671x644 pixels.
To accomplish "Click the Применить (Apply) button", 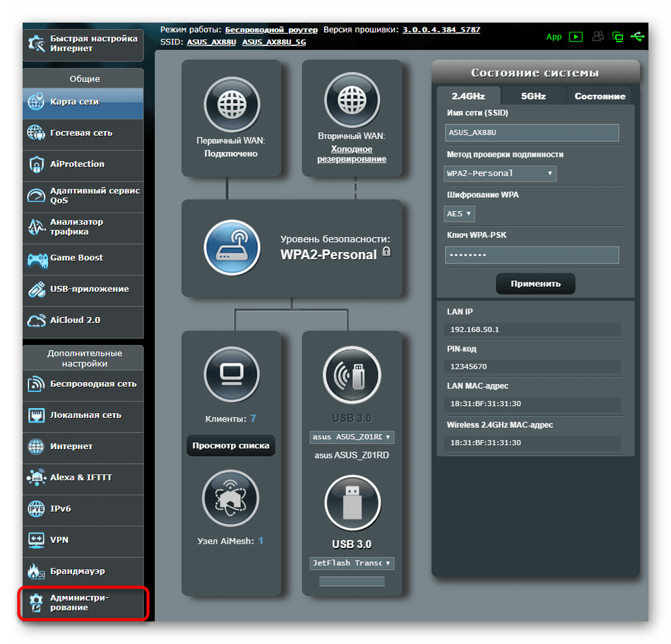I will (535, 284).
